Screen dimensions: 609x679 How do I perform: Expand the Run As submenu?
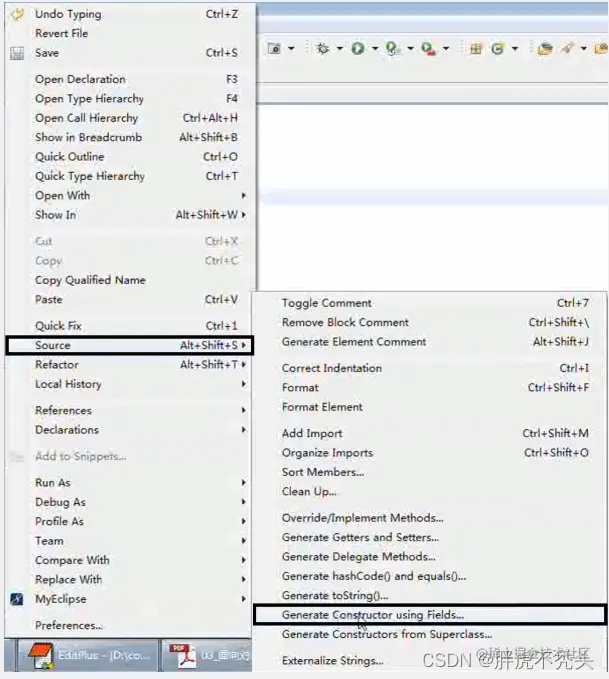[x=130, y=483]
